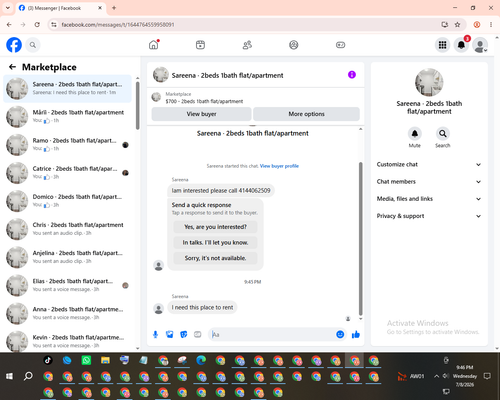Viewport: 500px width, 400px height.
Task: Send 'In talks. I'll let you know.' response
Action: tap(215, 242)
